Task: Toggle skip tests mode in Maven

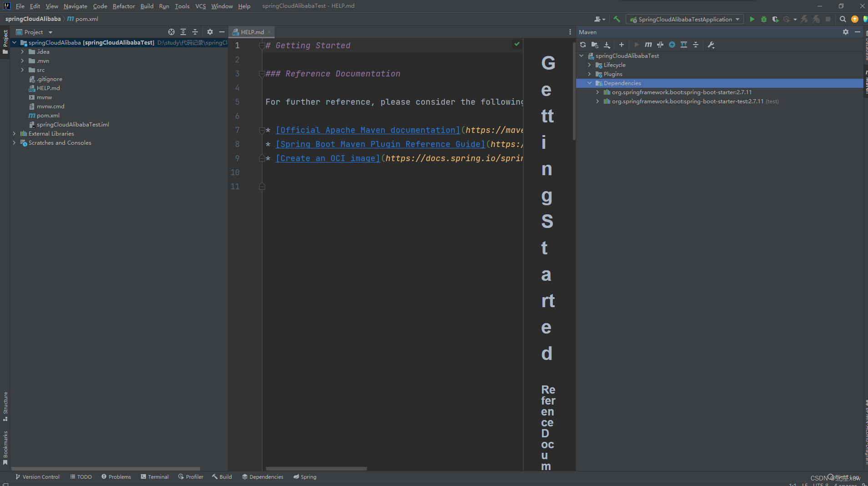Action: pos(672,45)
